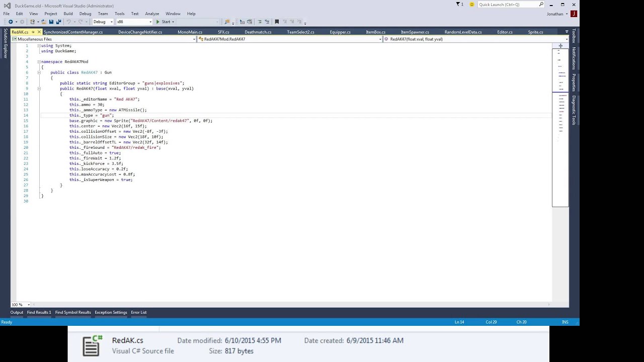Image resolution: width=644 pixels, height=362 pixels.
Task: Switch to the Deathmatch.cs tab
Action: coord(258,32)
